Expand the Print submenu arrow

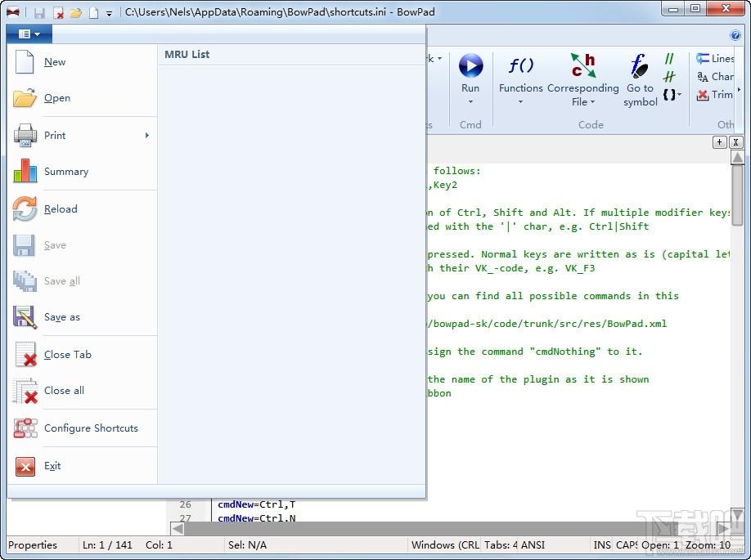point(147,136)
